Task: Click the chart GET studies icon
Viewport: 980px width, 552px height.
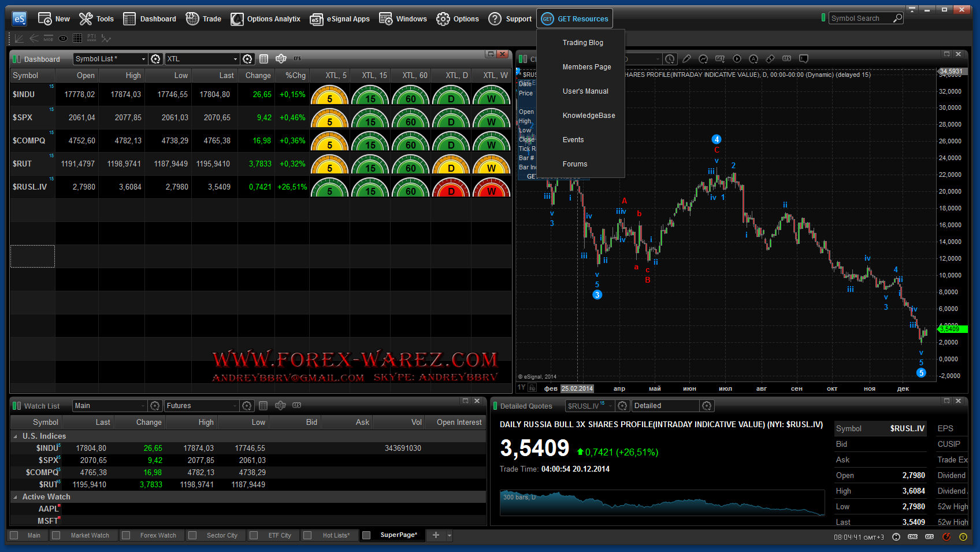Action: coord(720,59)
